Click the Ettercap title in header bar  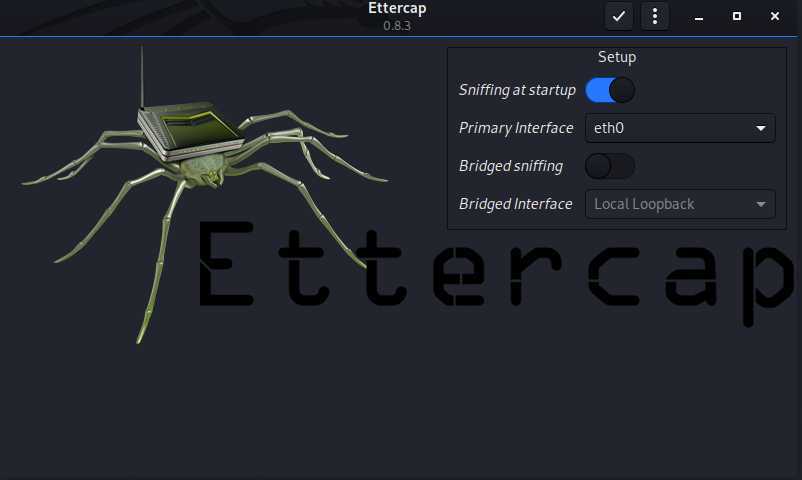[397, 9]
